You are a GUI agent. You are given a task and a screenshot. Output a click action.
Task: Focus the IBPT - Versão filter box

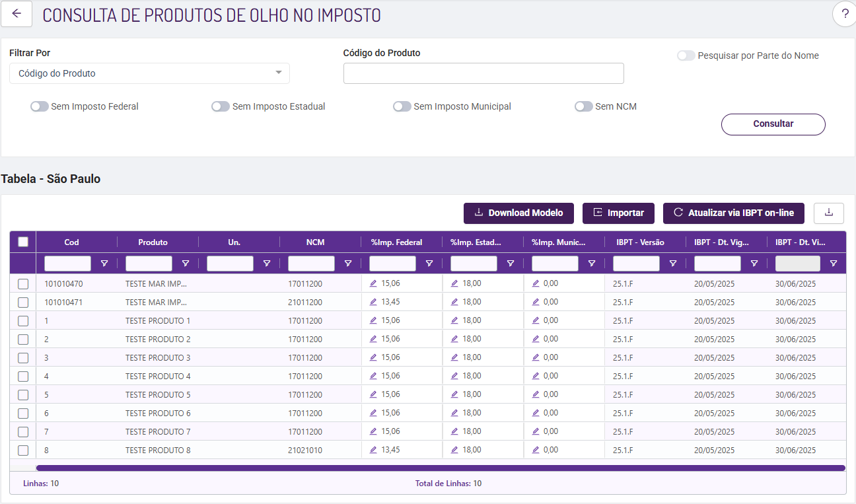tap(636, 264)
